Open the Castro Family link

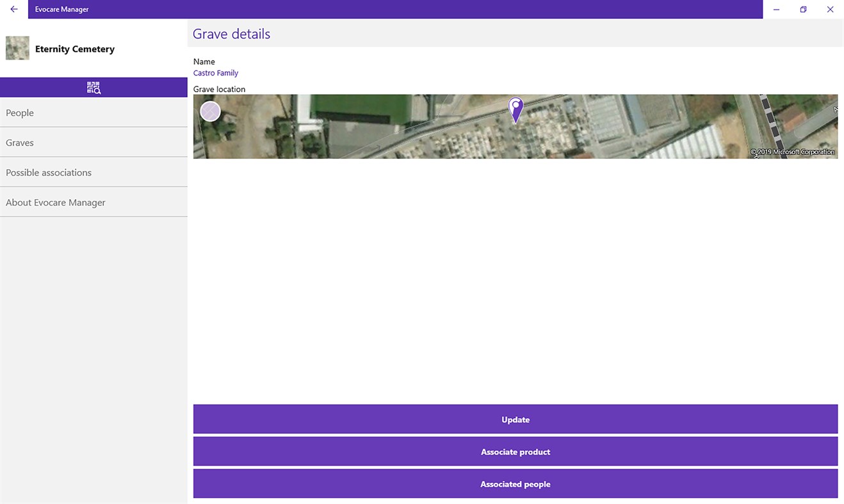pyautogui.click(x=215, y=72)
